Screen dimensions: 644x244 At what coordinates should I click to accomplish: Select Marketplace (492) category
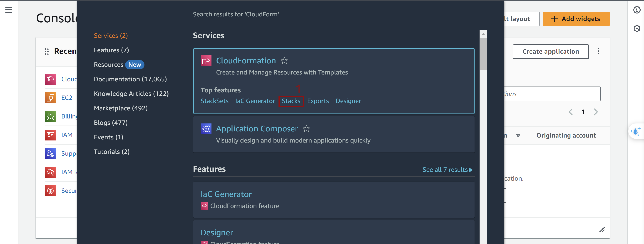pos(121,108)
